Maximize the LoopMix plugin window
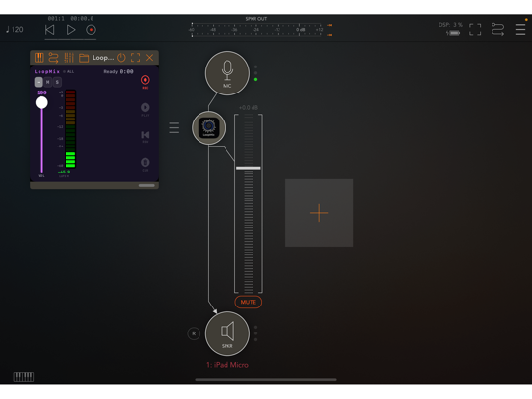 click(135, 58)
